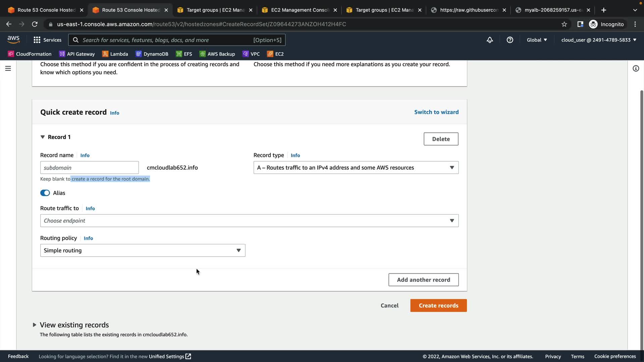The image size is (644, 362).
Task: Open the info panel icon at right
Action: click(636, 68)
